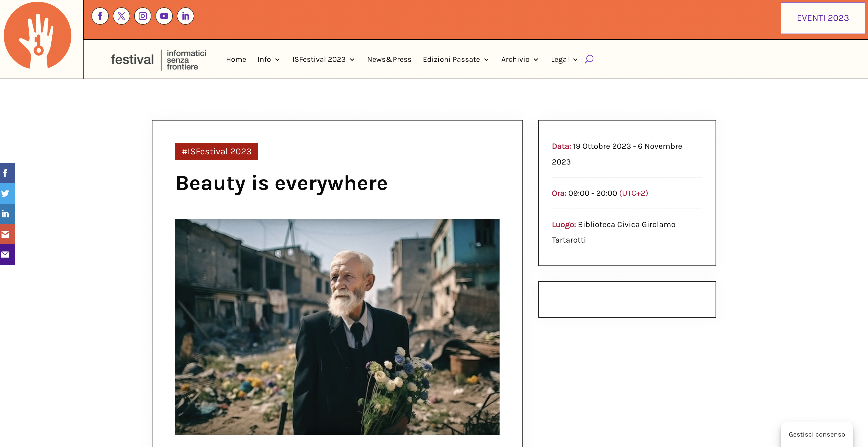Share via email purple sidebar icon
Screen dimensions: 868x447
7,255
